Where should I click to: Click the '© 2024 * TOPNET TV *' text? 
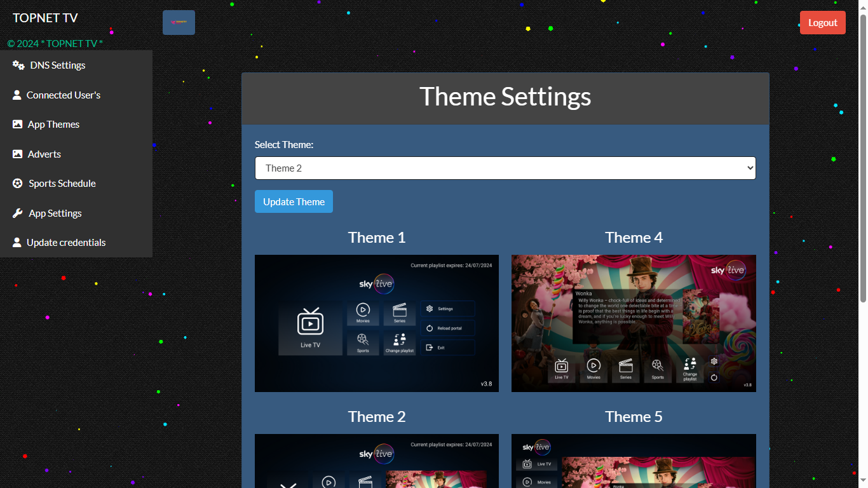(x=55, y=44)
